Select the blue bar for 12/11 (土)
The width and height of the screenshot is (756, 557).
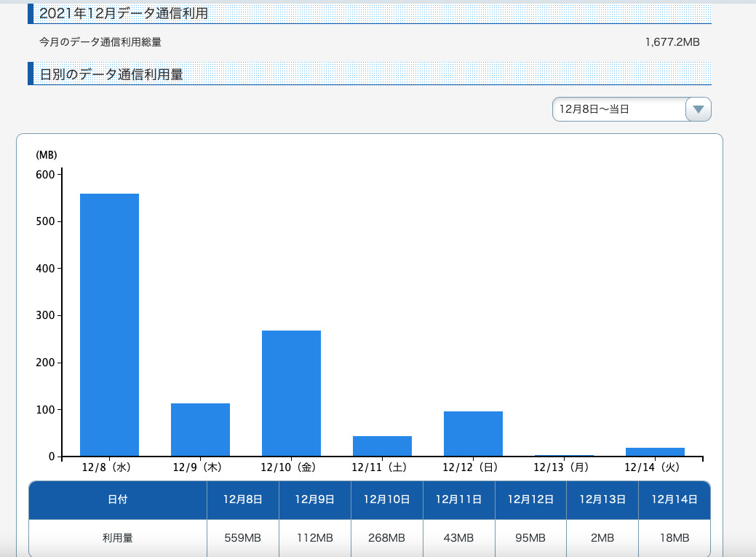[382, 446]
